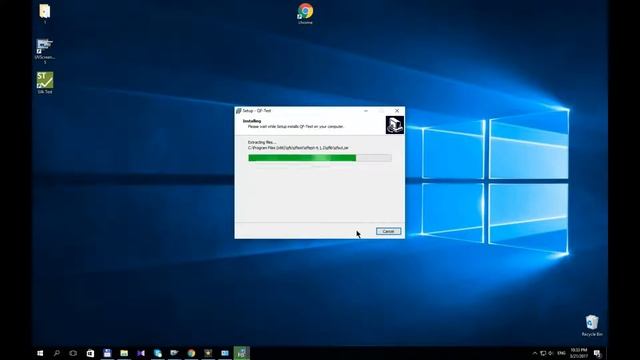Select the UVScreen shortcut on the desktop
The width and height of the screenshot is (640, 360).
45,51
